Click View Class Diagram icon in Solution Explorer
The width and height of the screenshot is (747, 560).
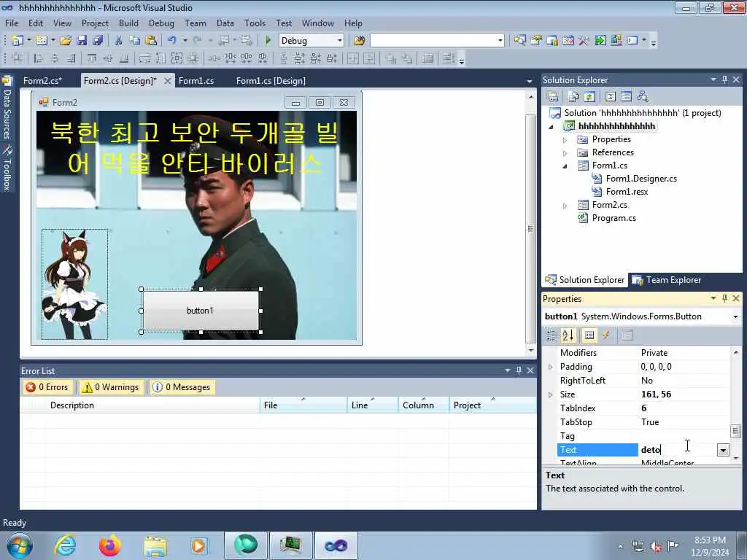coord(643,97)
